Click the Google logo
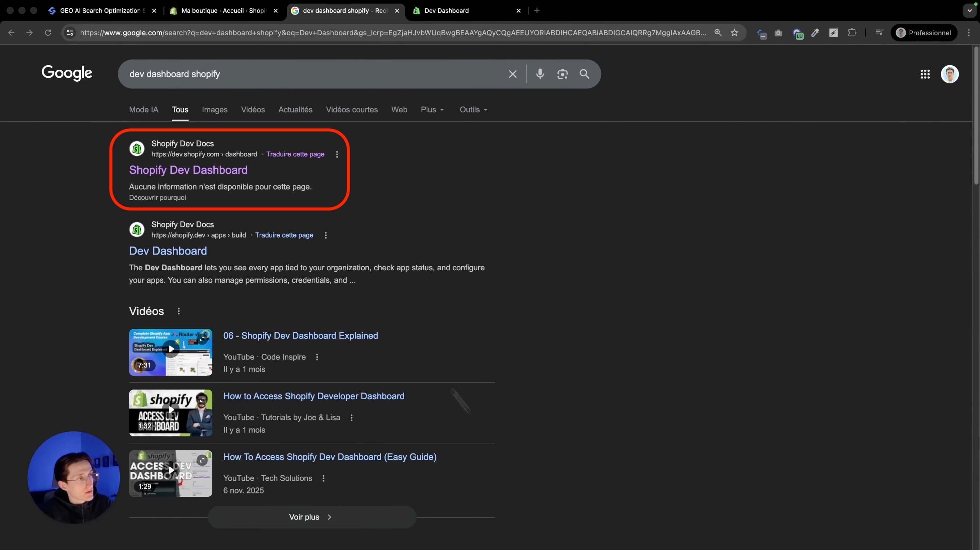Screen dimensions: 980x550 tap(67, 73)
